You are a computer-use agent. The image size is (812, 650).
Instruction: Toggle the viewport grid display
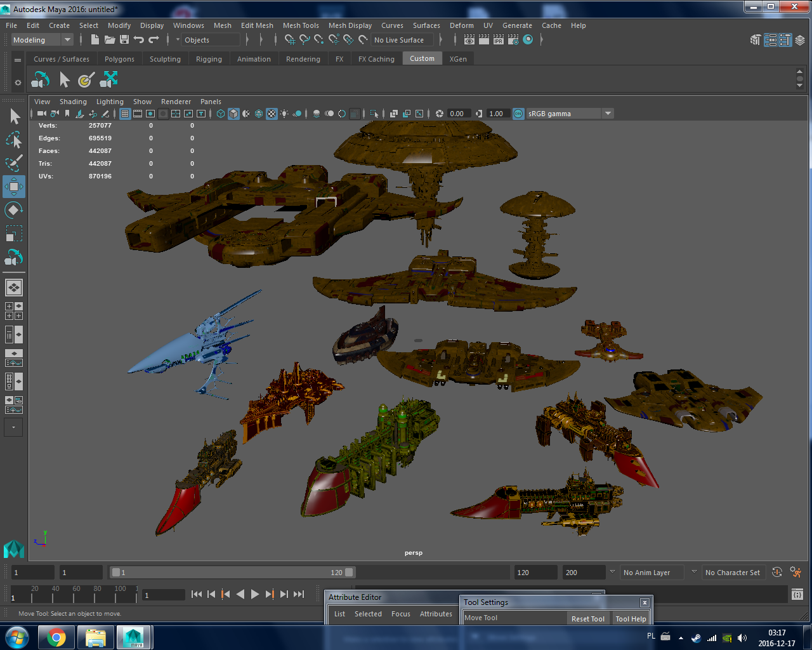click(125, 113)
